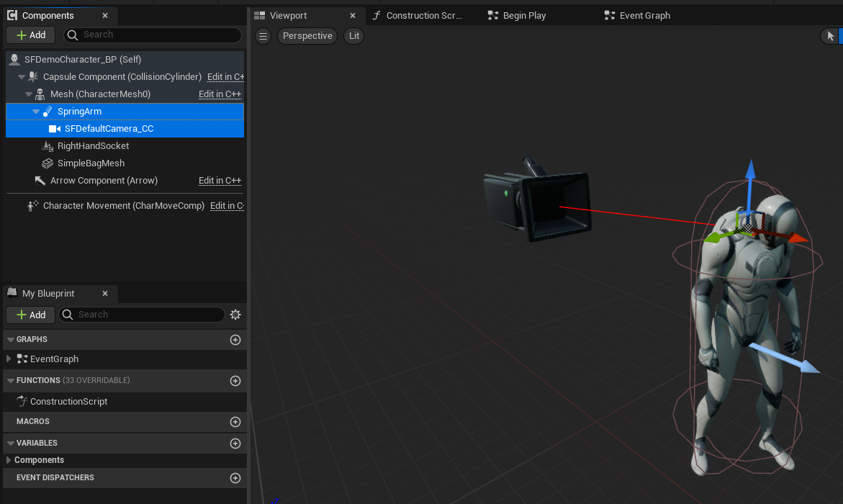Switch to the Viewport tab
Image resolution: width=843 pixels, height=504 pixels.
point(288,16)
